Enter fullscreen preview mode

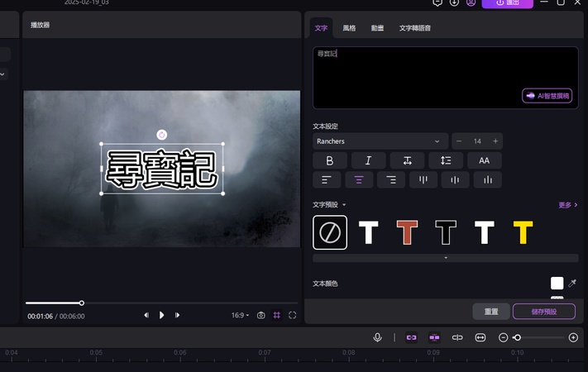[x=293, y=316]
